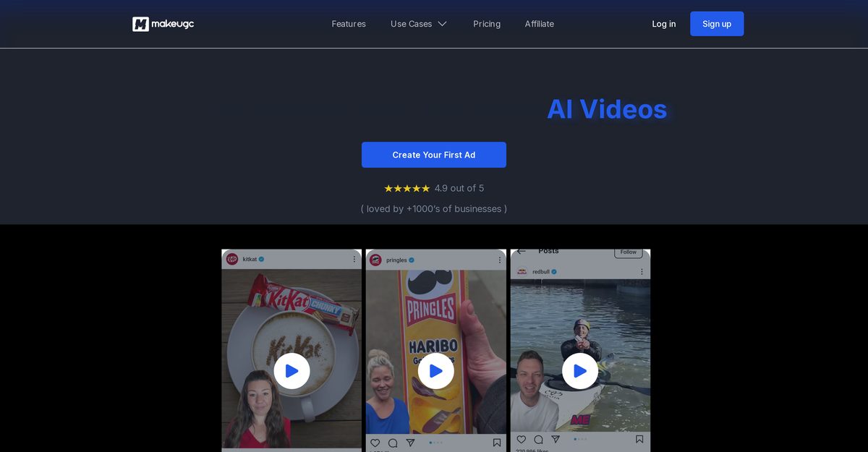Play the KitKat video
Screen dimensions: 868x452
[292, 371]
